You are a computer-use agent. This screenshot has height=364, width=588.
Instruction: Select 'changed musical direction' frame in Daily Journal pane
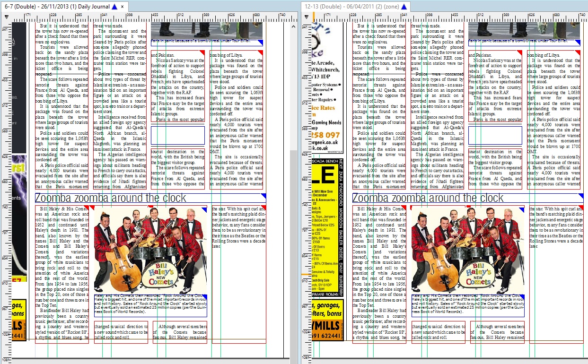121,332
